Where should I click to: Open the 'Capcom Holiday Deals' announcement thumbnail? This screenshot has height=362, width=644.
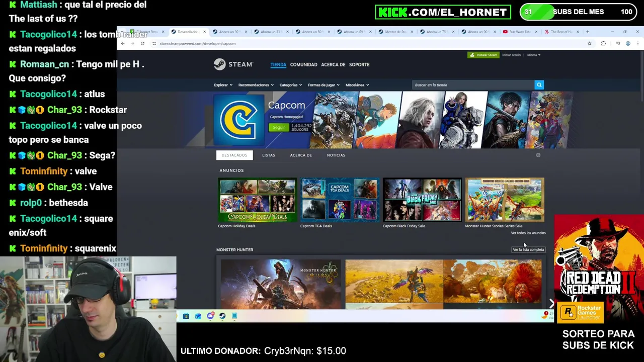[257, 200]
